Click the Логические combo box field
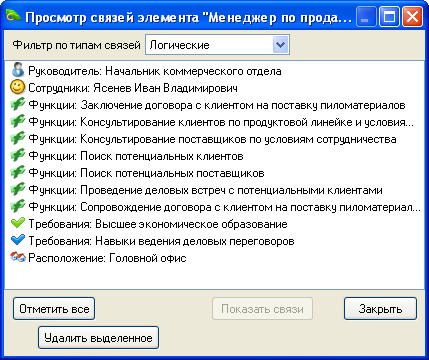The height and width of the screenshot is (360, 429). point(217,45)
